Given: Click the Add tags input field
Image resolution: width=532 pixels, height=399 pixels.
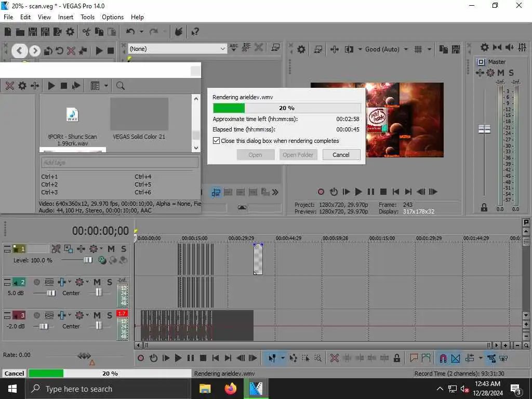Looking at the screenshot, I should point(120,163).
